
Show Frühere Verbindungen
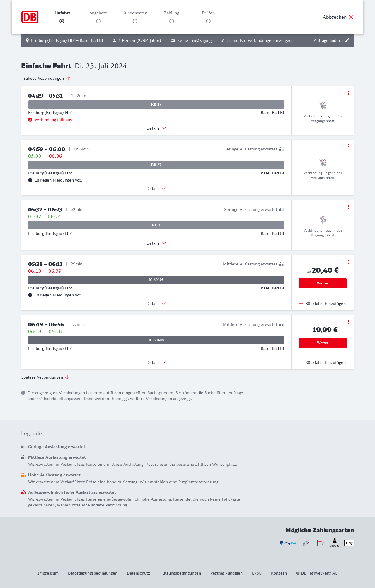point(46,78)
